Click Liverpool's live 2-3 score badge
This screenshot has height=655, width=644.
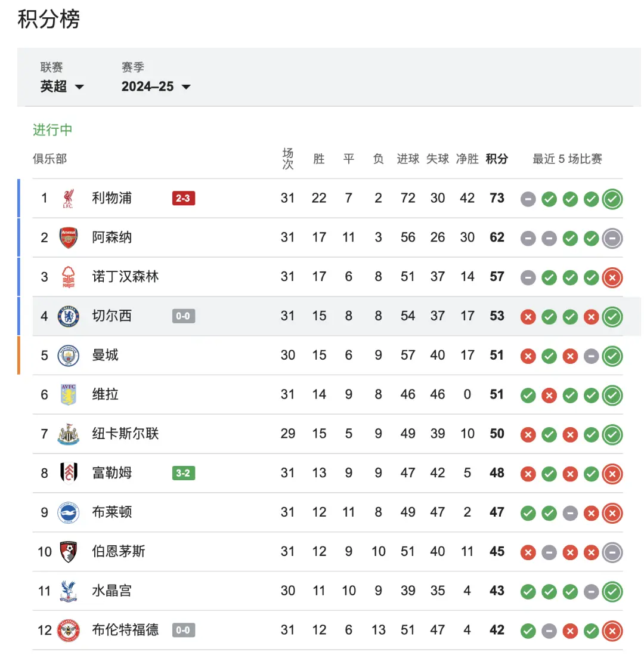[x=183, y=198]
